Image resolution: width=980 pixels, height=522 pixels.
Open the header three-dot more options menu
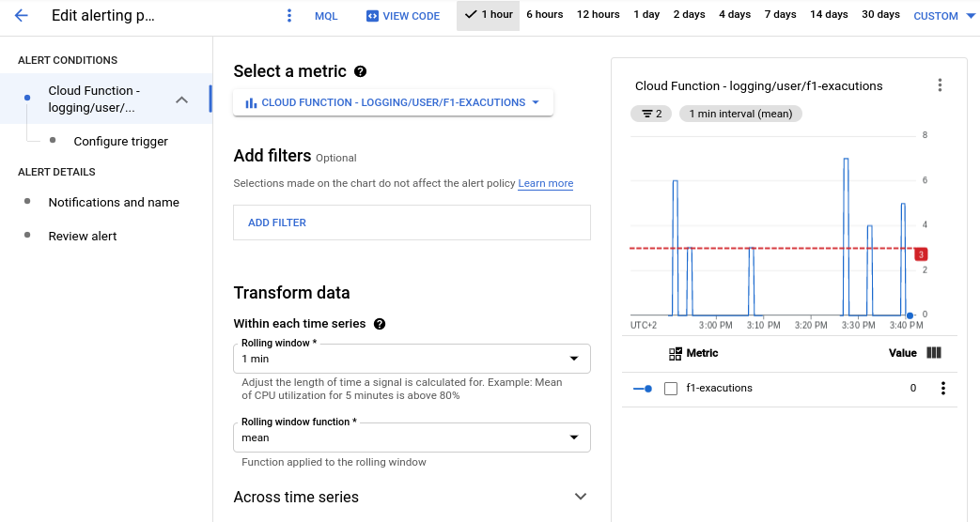[288, 16]
